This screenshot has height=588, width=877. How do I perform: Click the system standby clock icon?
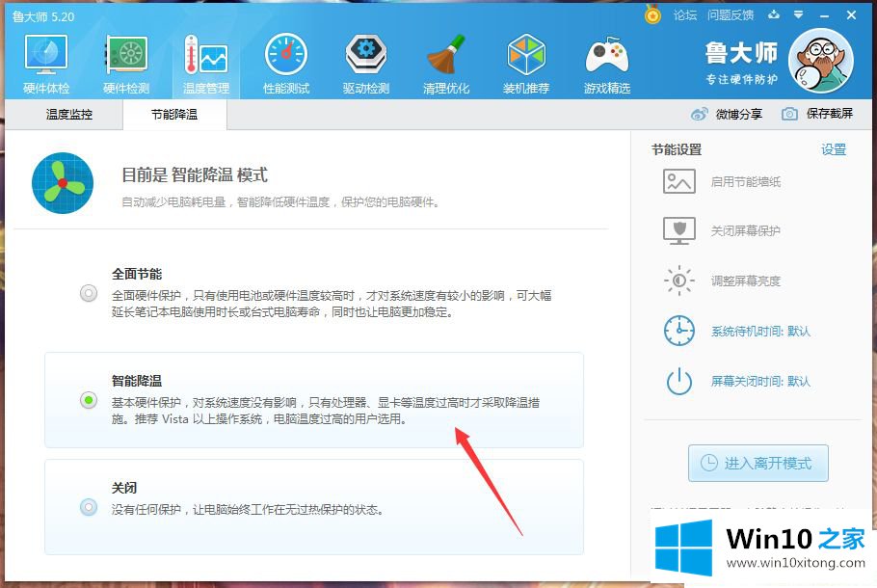(x=679, y=331)
